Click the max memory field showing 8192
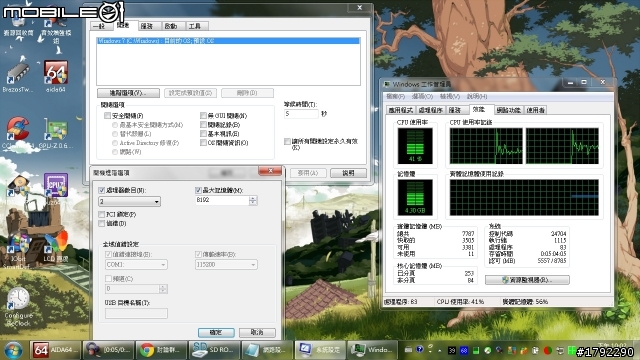This screenshot has height=360, width=640. point(222,200)
